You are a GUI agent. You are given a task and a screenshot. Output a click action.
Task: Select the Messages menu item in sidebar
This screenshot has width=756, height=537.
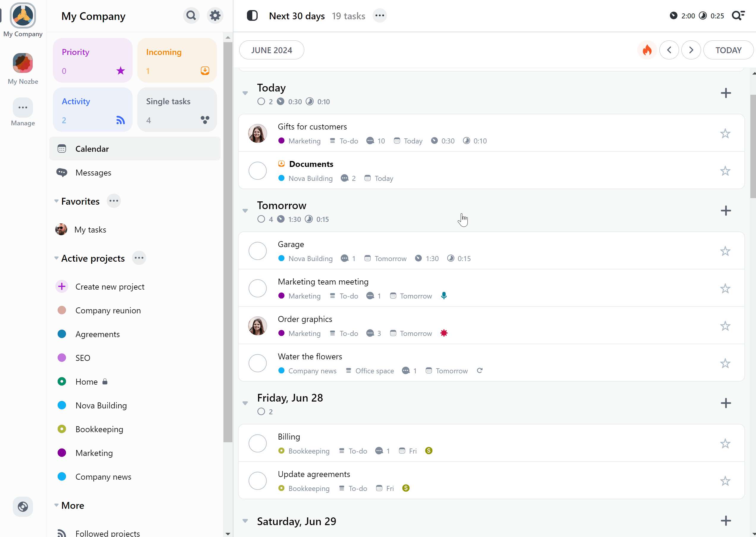pos(93,173)
